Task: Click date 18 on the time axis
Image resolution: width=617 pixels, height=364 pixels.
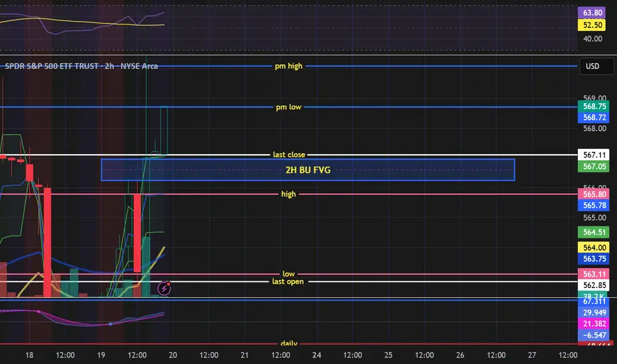Action: [x=29, y=355]
